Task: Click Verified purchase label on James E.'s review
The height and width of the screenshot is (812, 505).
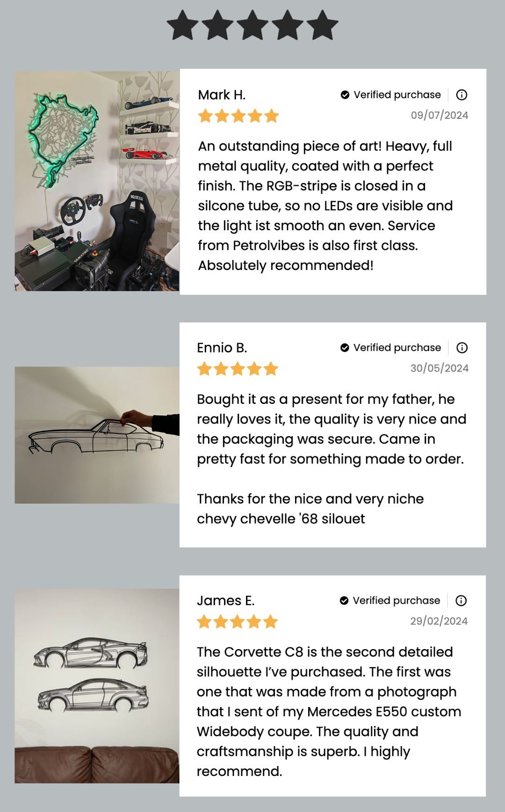Action: pos(397,600)
